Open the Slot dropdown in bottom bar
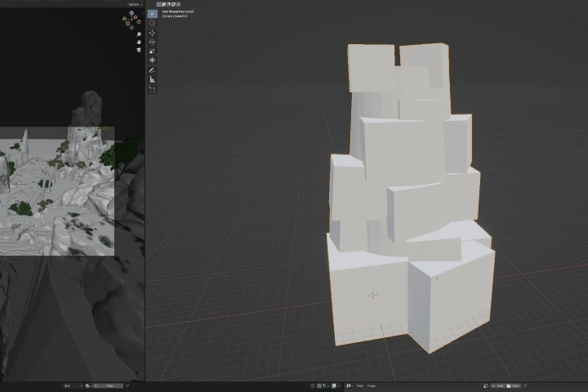This screenshot has height=392, width=588. coord(73,385)
